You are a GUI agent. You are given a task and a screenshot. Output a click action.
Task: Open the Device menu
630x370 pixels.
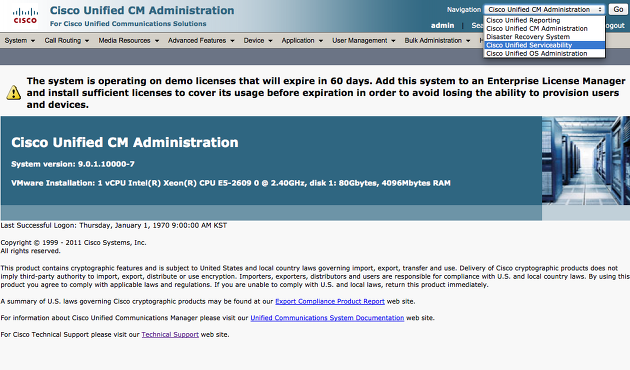click(258, 41)
